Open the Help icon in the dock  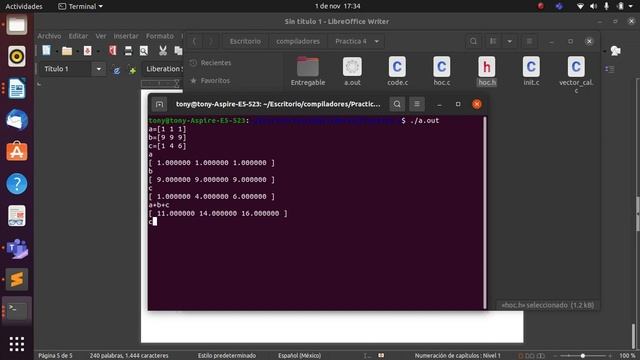click(17, 184)
